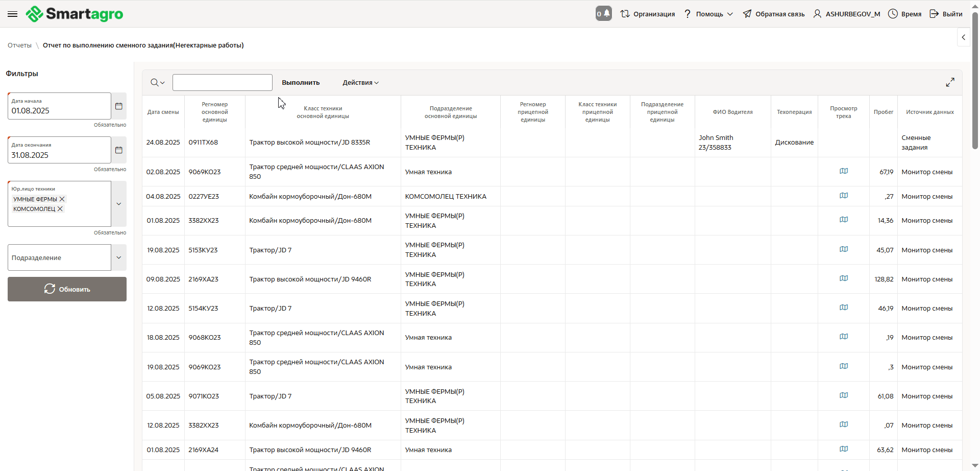This screenshot has width=980, height=471.
Task: Open the Помощь menu
Action: point(708,14)
